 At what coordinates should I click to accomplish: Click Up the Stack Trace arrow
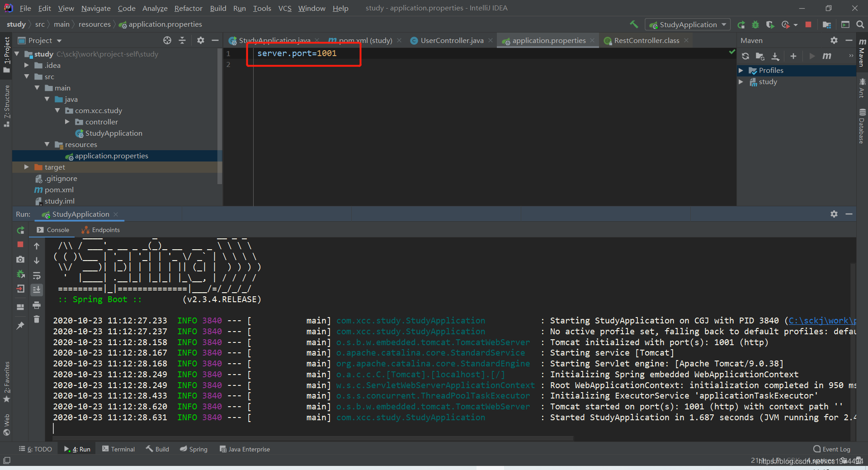point(37,246)
